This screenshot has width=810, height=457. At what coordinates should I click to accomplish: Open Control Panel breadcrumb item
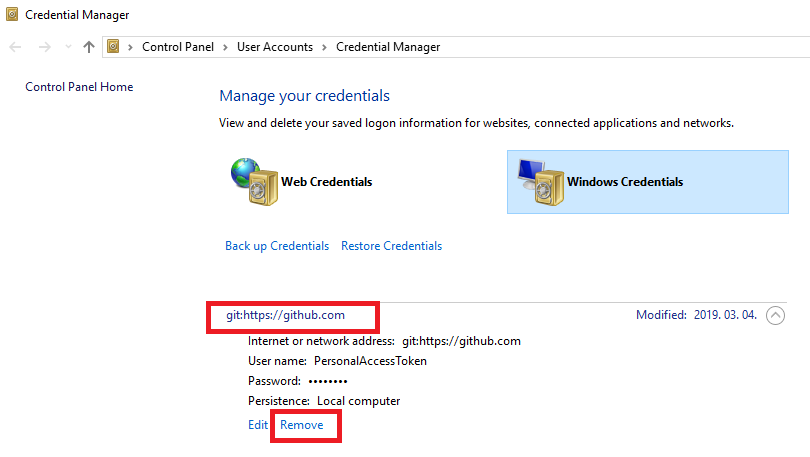point(177,47)
